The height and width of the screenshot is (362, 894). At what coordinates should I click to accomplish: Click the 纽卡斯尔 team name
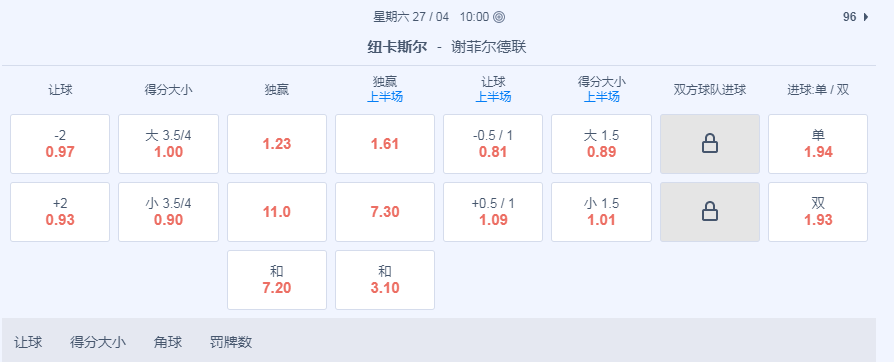(x=397, y=47)
